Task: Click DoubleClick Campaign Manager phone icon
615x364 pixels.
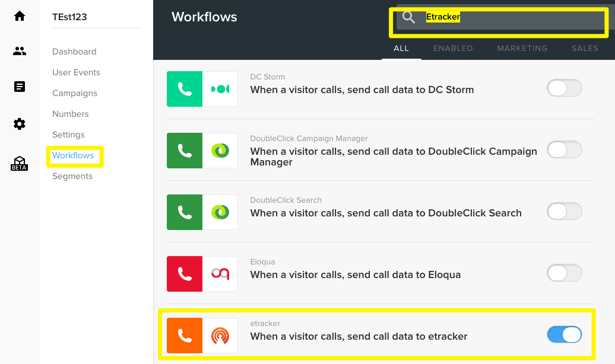Action: point(185,151)
